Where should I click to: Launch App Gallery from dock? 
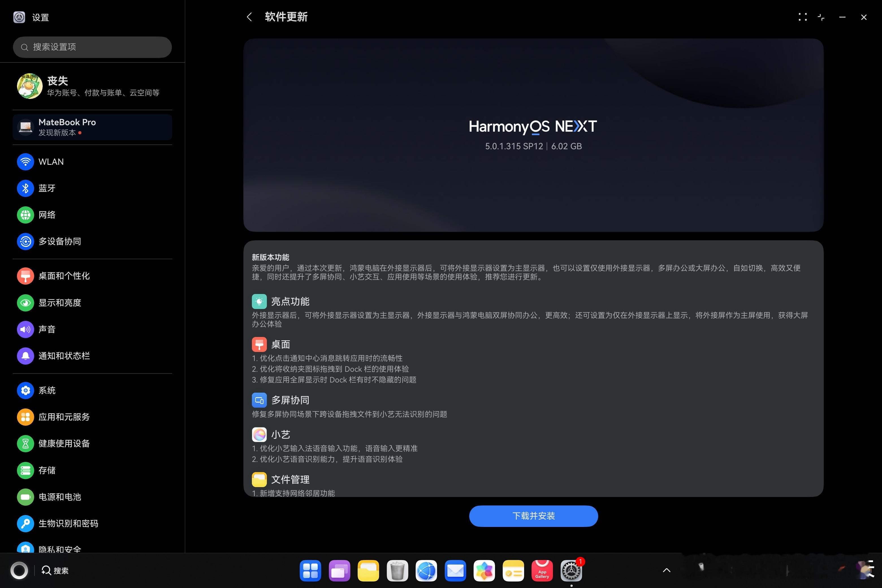tap(542, 571)
